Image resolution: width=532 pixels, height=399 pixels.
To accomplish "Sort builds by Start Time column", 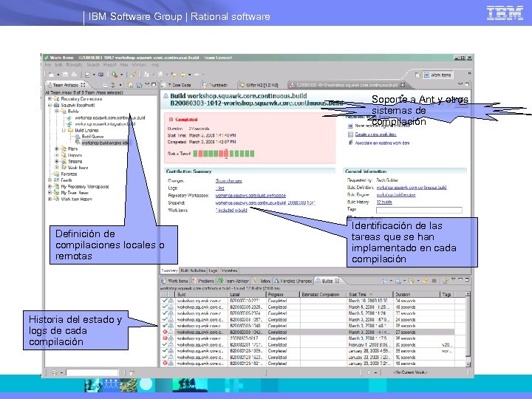I will click(x=369, y=295).
